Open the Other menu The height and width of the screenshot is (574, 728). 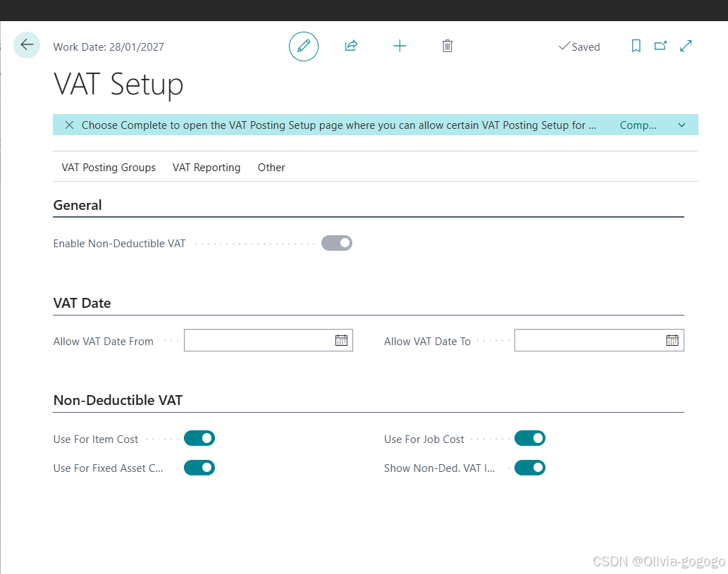pos(271,168)
